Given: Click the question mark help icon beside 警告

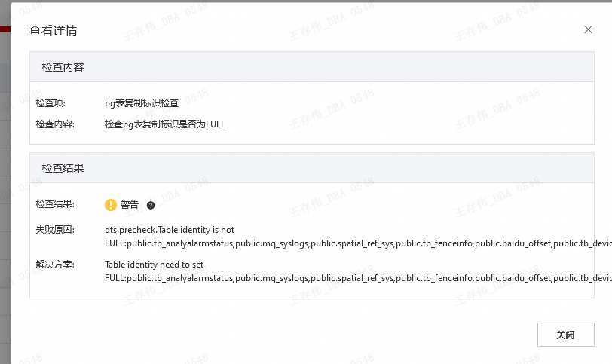Looking at the screenshot, I should [x=151, y=205].
